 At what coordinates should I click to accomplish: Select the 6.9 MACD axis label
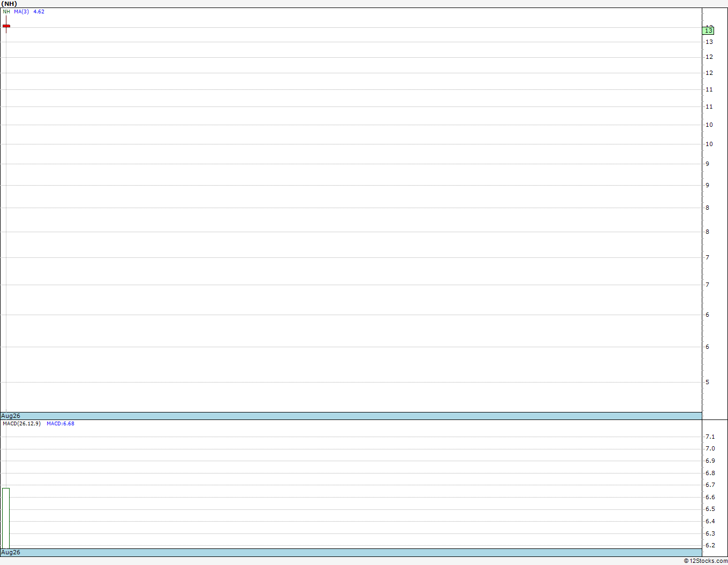coord(710,461)
